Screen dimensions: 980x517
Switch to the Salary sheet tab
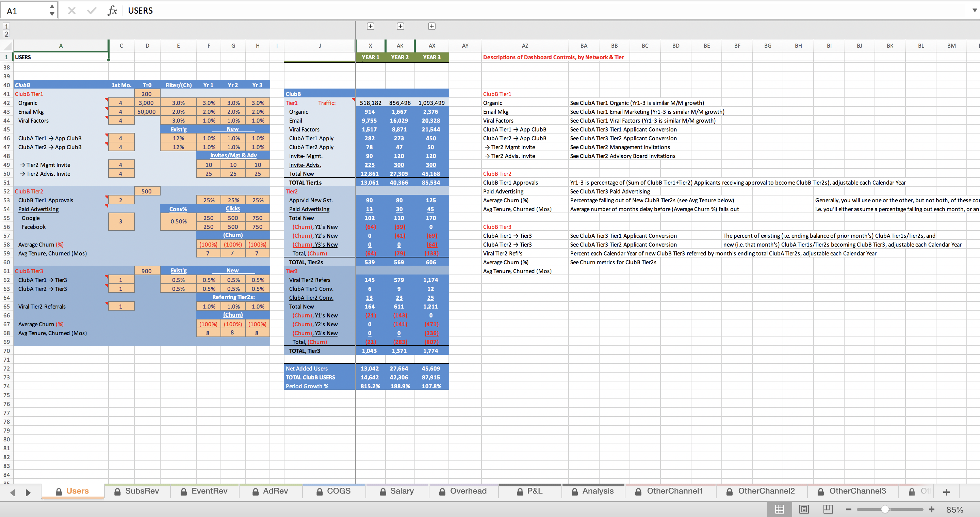tap(397, 491)
